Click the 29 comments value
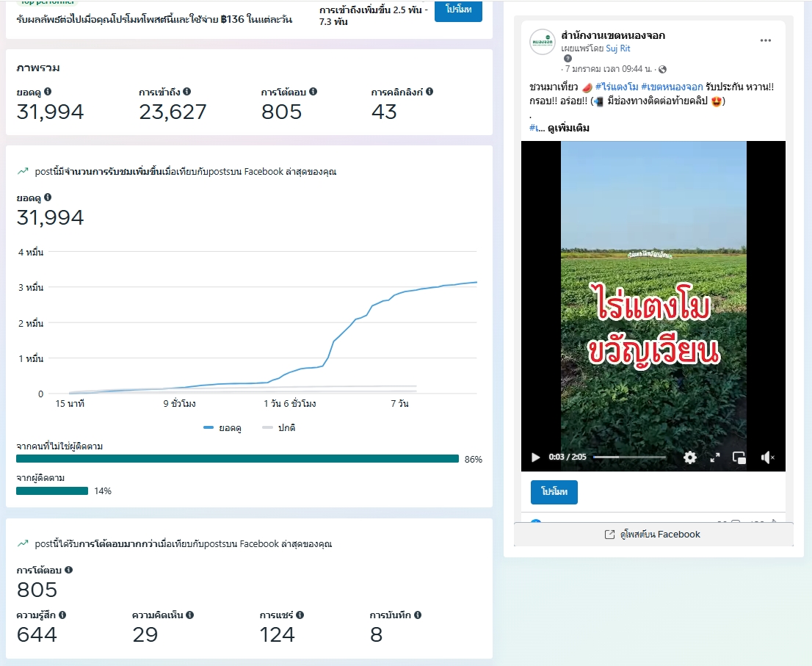 tap(145, 634)
